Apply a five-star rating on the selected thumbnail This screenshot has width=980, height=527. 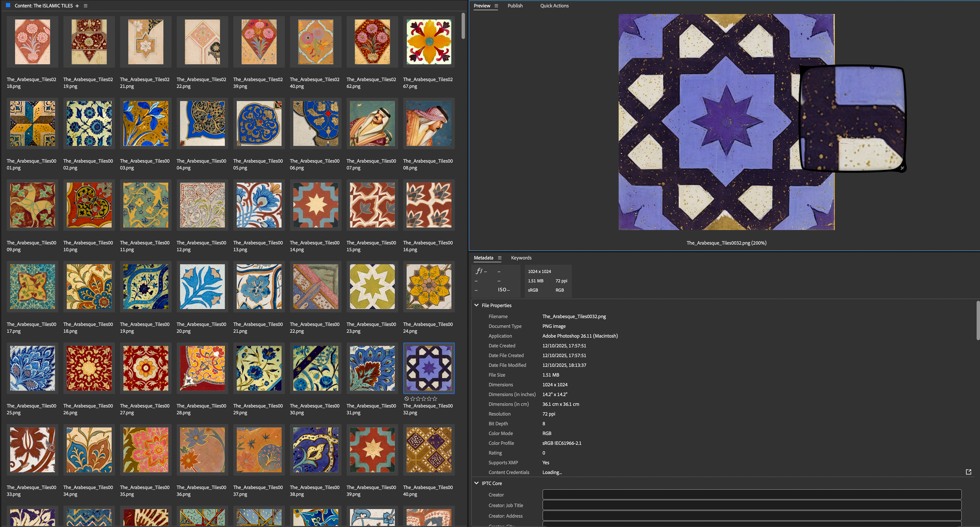click(x=434, y=399)
